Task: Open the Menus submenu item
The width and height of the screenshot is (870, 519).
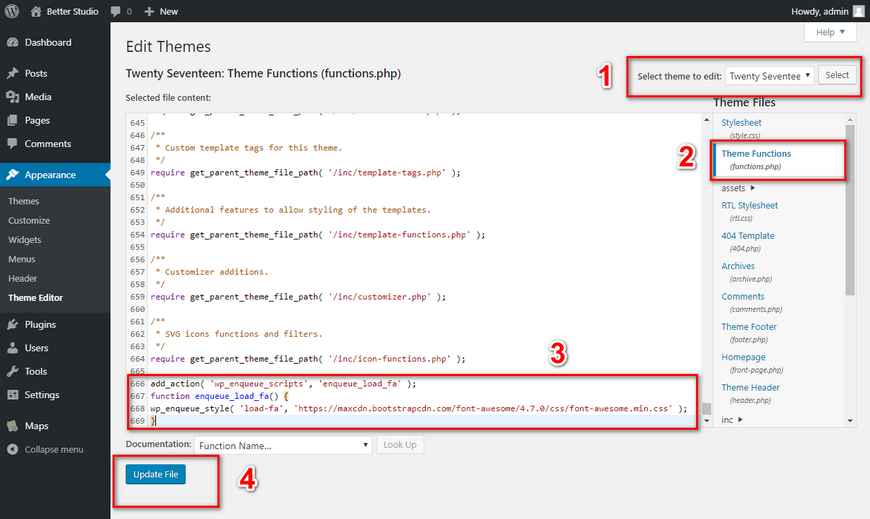Action: (22, 259)
